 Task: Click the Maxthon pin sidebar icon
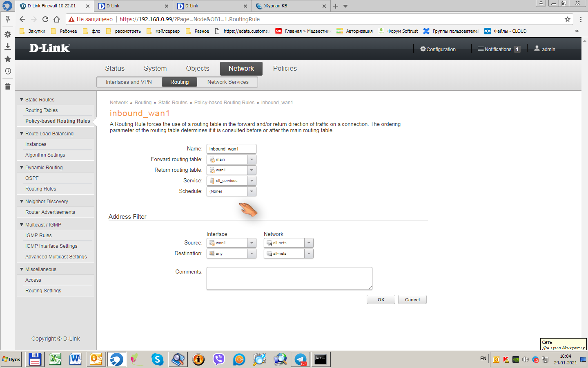point(7,19)
